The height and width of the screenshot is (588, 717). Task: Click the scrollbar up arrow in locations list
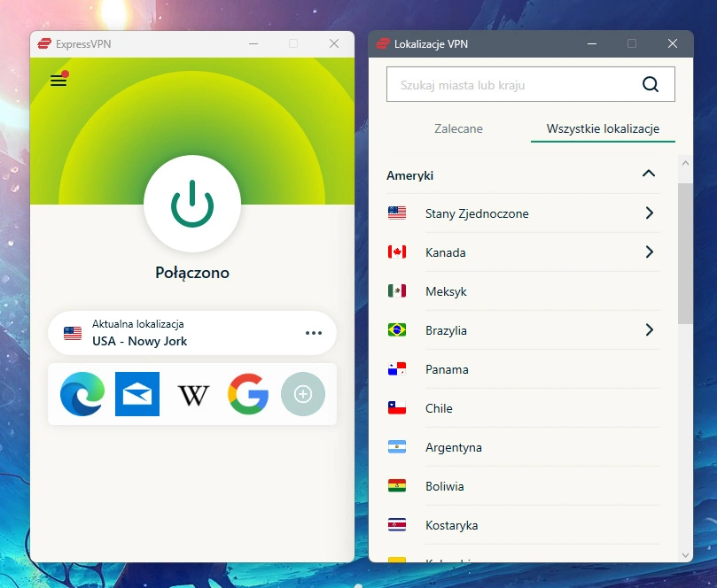point(685,163)
